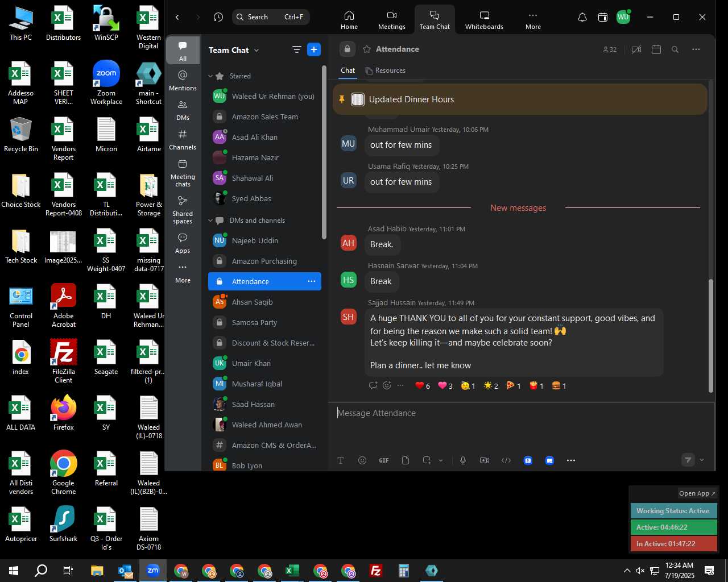Open more composer options ellipsis
The image size is (728, 582).
tap(571, 460)
